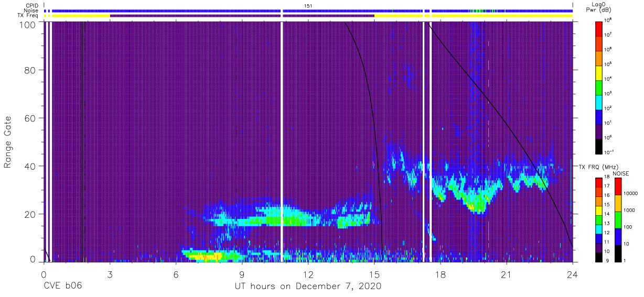Screen dimensions: 644x297
Task: Click the 'CVE b06' radar label
Action: (x=63, y=287)
